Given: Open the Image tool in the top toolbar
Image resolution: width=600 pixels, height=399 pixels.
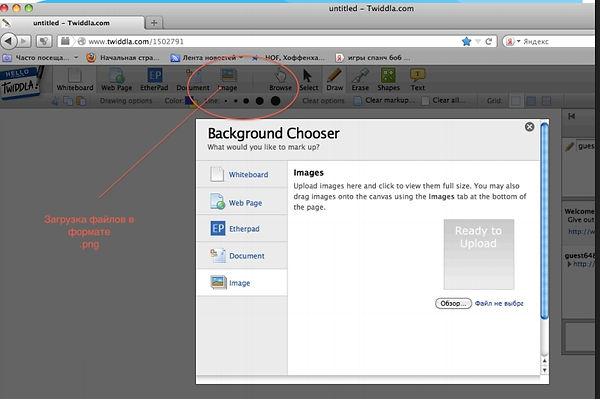Looking at the screenshot, I should tap(228, 80).
